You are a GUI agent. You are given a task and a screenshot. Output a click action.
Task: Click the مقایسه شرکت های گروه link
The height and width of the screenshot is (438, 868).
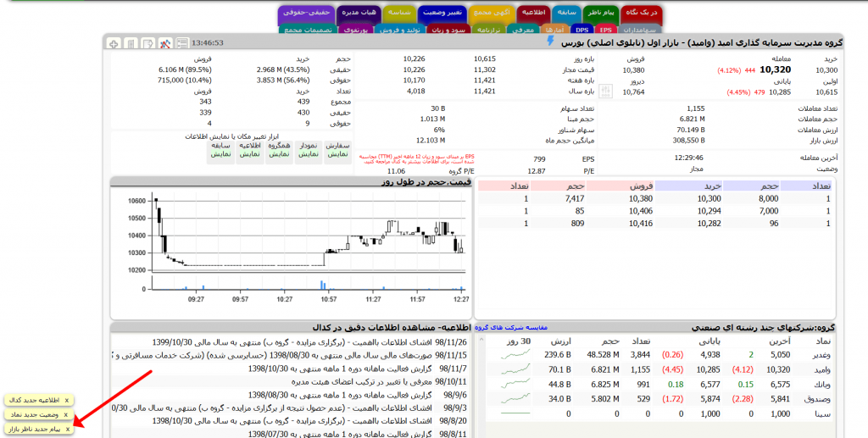511,327
